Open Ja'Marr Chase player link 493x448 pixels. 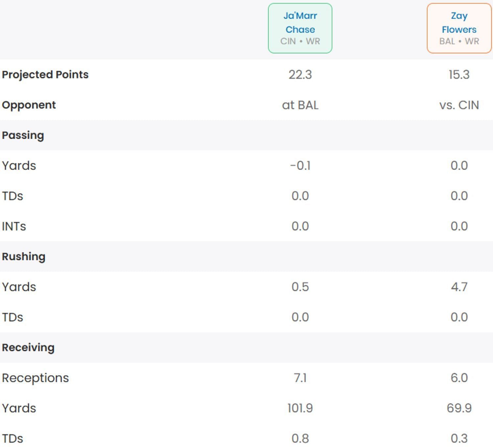(300, 22)
